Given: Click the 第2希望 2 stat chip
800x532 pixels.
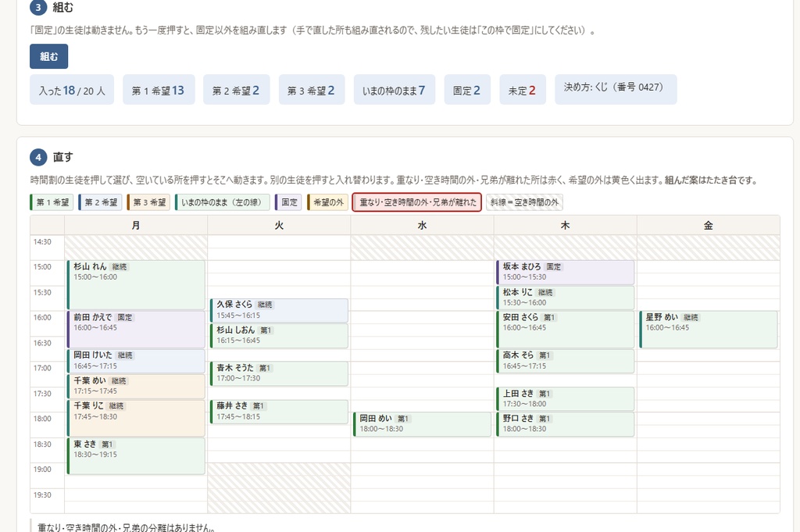Looking at the screenshot, I should coord(236,90).
